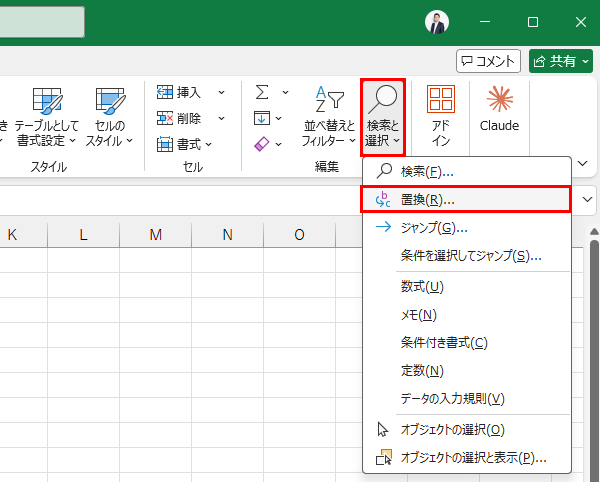Click the vertical scrollbar thumb
The image size is (600, 482).
pos(594,360)
